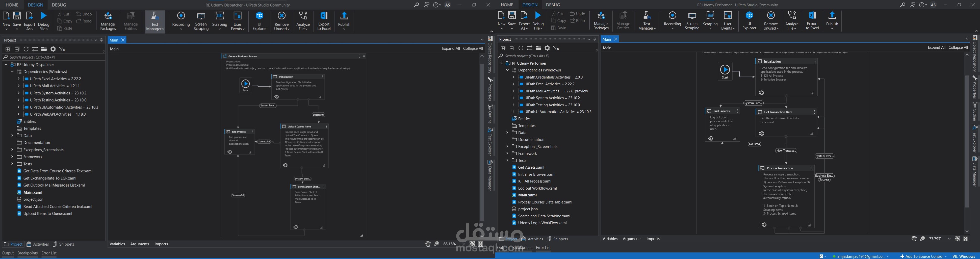Click Expand All in Dispatcher designer
This screenshot has width=980, height=259.
pos(451,49)
